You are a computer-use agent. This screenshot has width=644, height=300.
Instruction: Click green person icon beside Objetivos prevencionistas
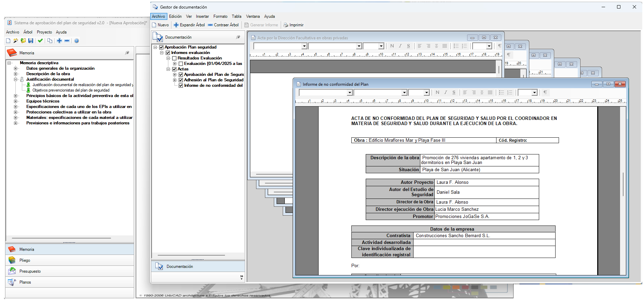coord(28,90)
